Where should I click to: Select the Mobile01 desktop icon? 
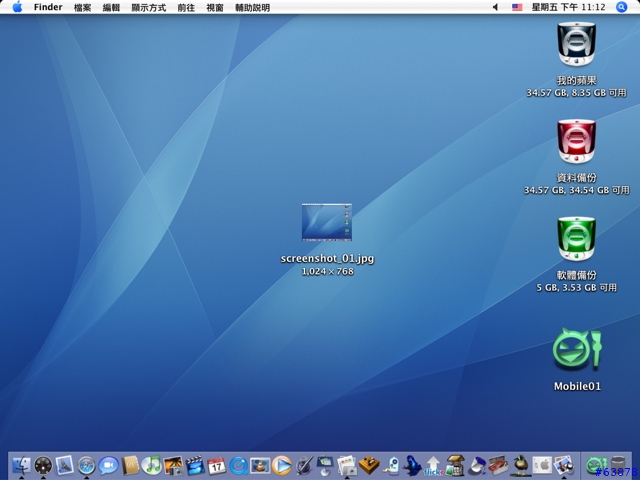[x=576, y=350]
